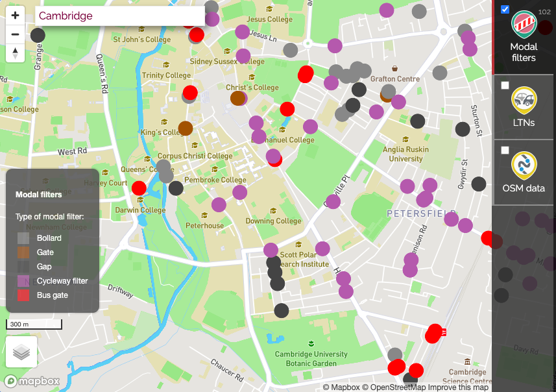The width and height of the screenshot is (556, 392).
Task: Select the Cambridge Science Centre museum icon
Action: pos(467,362)
